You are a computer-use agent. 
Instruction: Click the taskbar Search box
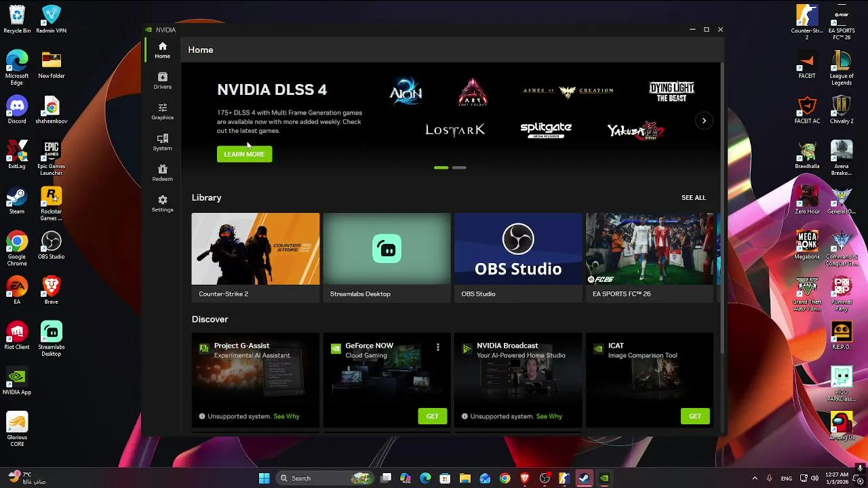325,478
